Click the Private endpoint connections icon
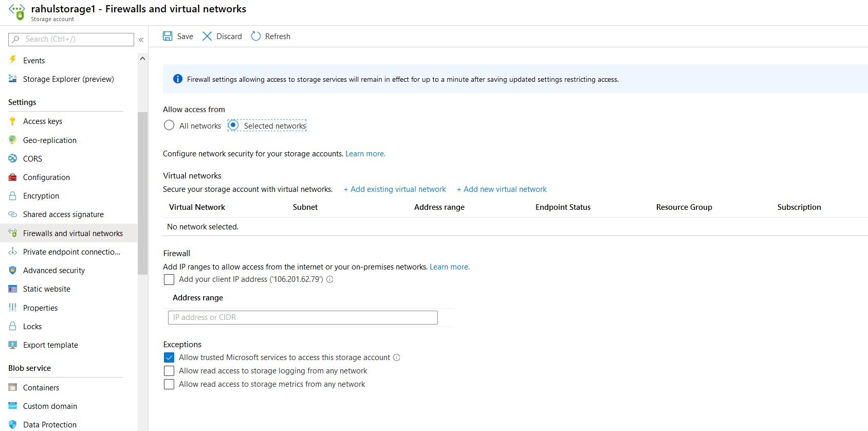The width and height of the screenshot is (868, 431). pos(13,252)
